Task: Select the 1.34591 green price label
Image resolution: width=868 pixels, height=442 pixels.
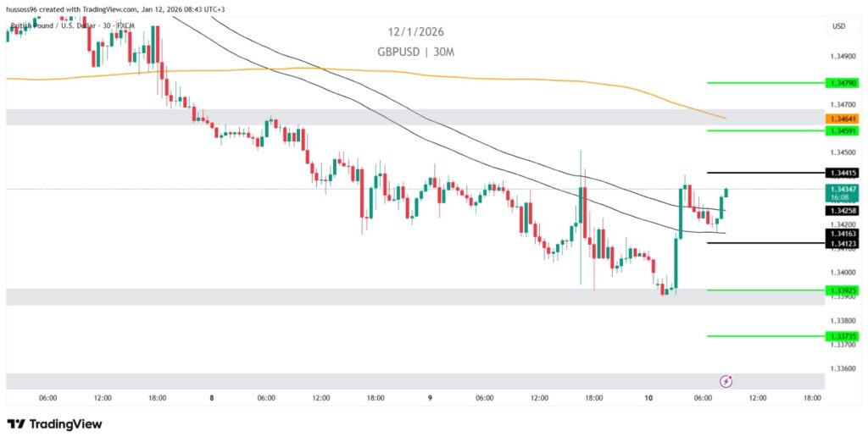Action: [x=844, y=131]
